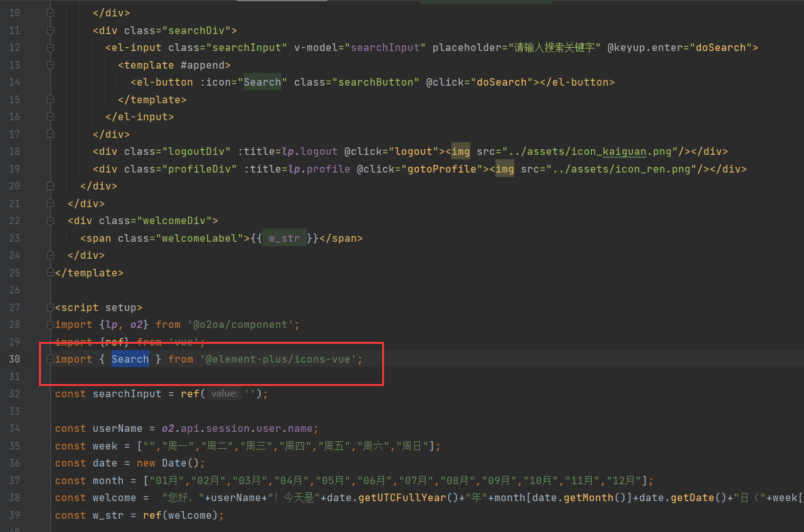This screenshot has width=804, height=532.
Task: Click the fold end marker on line 21
Action: [50, 203]
